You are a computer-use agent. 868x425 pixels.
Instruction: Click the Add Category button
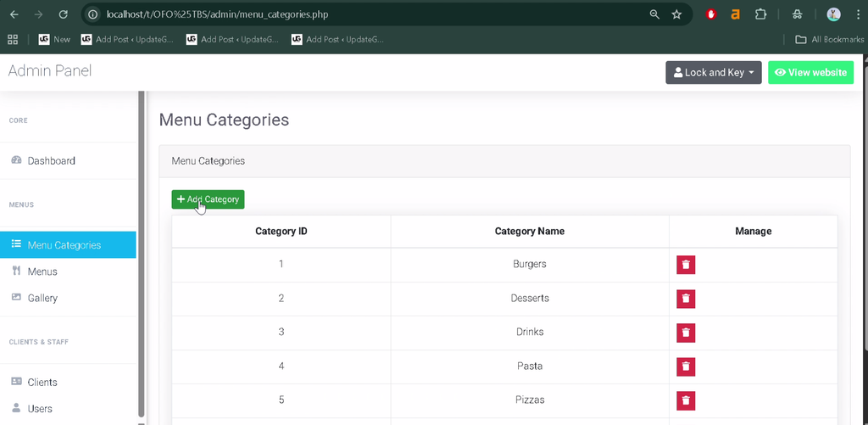[209, 199]
